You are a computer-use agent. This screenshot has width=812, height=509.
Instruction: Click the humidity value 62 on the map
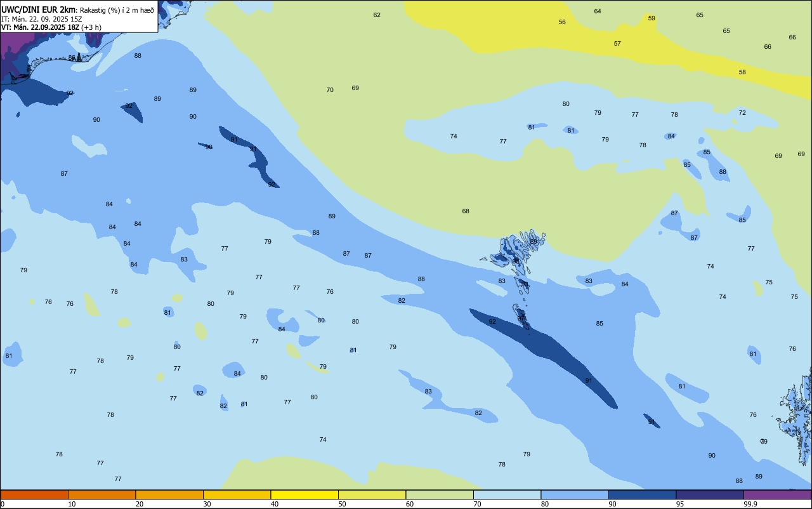click(377, 15)
